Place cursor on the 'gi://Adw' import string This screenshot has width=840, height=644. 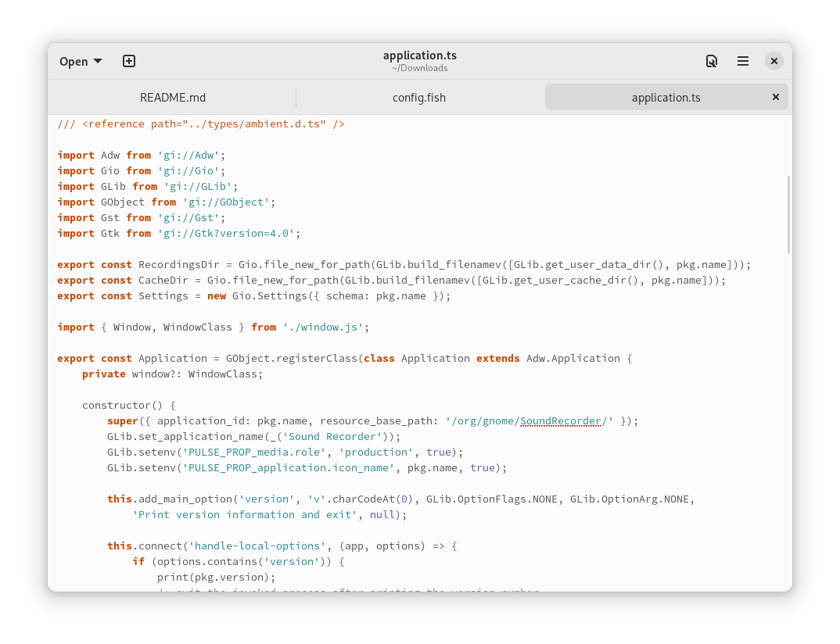tap(188, 155)
